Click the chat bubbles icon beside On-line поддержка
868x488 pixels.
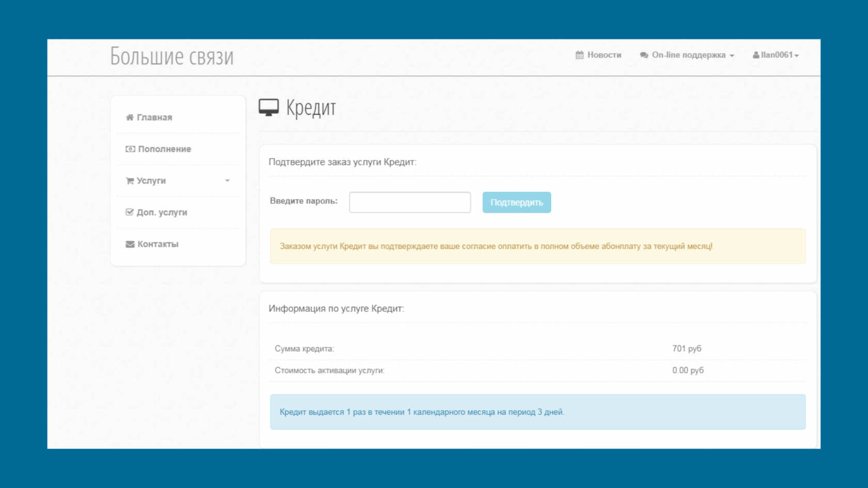click(644, 55)
